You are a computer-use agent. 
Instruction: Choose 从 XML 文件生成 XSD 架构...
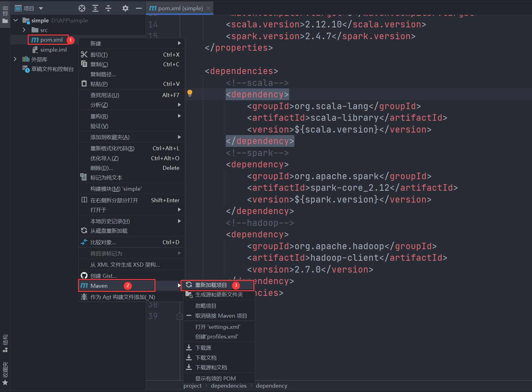pos(132,265)
